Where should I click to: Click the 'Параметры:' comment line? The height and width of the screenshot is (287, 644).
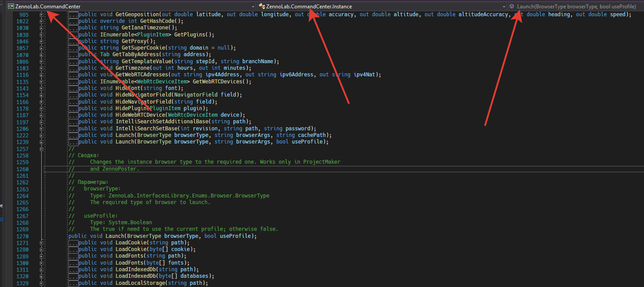(93, 182)
